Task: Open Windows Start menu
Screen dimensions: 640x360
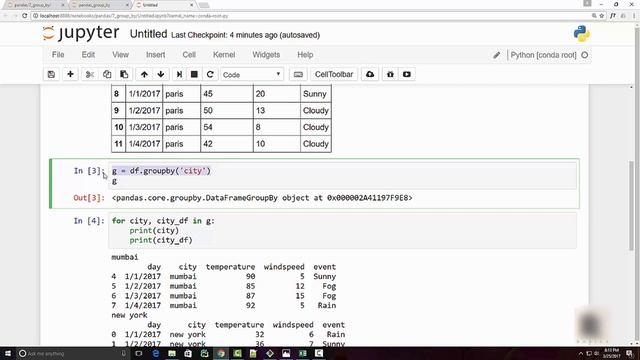Action: point(8,353)
